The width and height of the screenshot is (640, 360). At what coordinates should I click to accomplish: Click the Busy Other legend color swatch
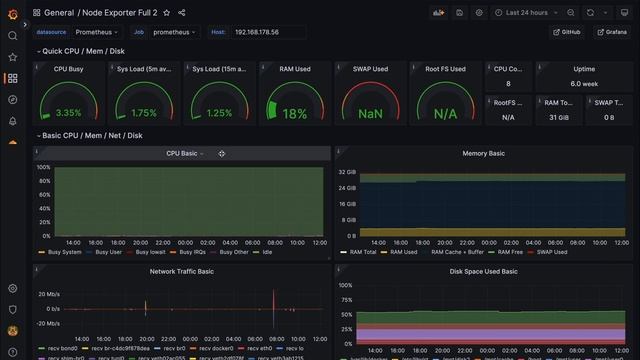coord(213,252)
